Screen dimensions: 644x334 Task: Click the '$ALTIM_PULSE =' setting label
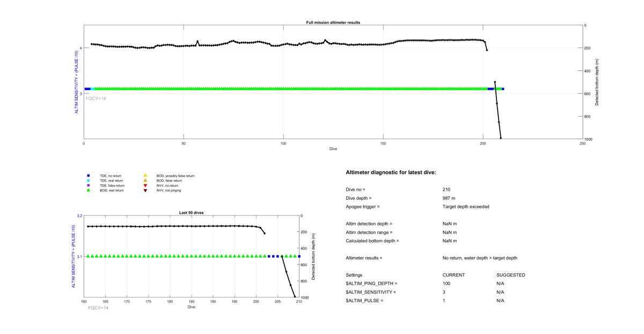coord(365,301)
